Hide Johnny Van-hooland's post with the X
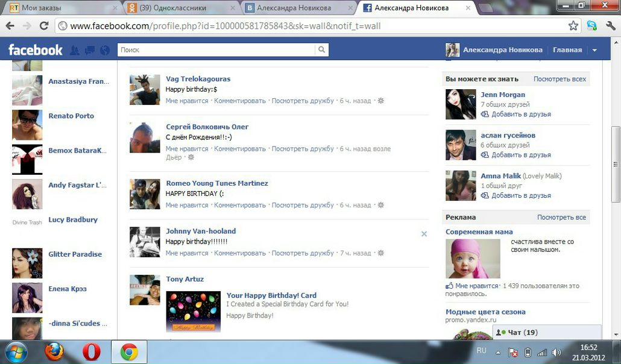Screen dimensions: 621x364 pos(424,234)
